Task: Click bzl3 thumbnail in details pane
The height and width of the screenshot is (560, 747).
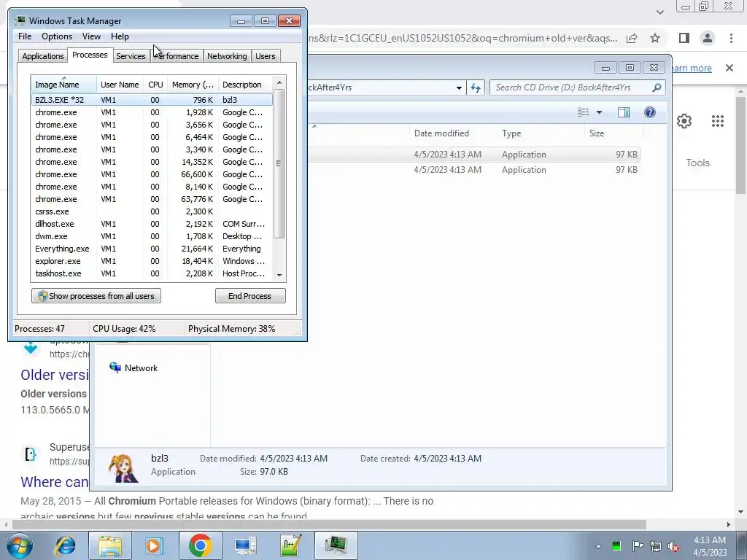Action: coord(123,467)
